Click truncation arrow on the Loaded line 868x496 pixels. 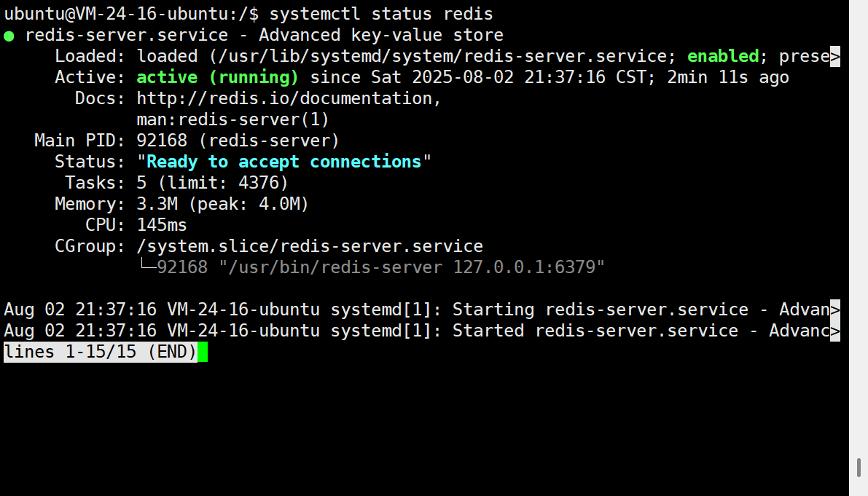[x=835, y=57]
